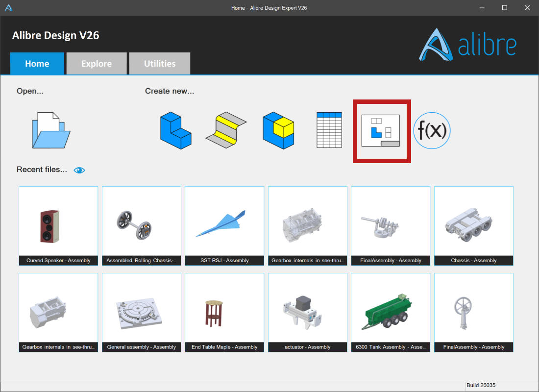Open Assembled Rolling Chassis recent file
539x392 pixels.
(142, 226)
